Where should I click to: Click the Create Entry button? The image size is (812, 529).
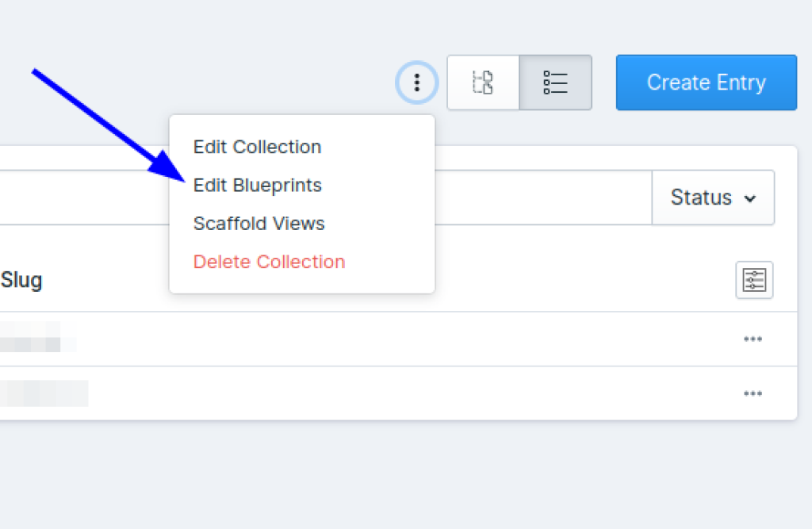(x=706, y=82)
